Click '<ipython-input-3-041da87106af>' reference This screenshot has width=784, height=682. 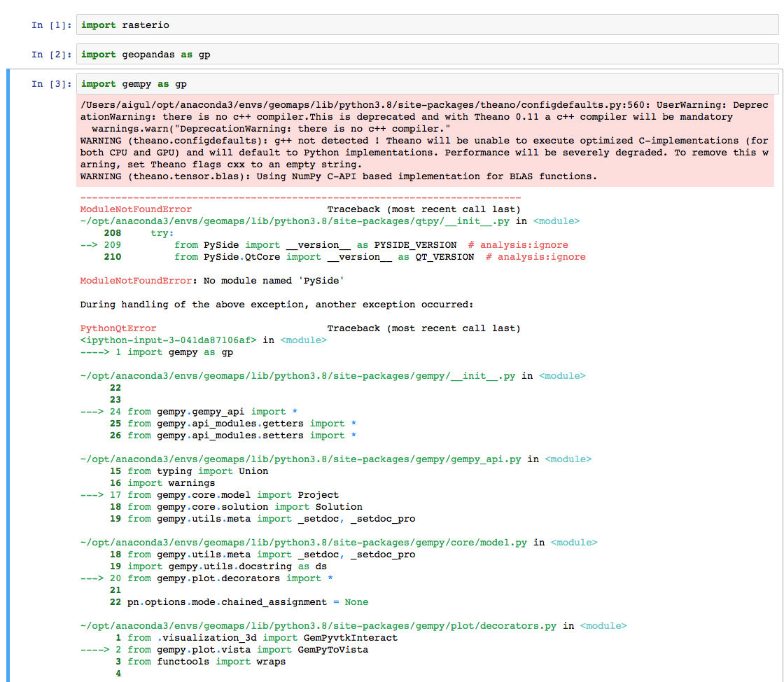(x=168, y=340)
